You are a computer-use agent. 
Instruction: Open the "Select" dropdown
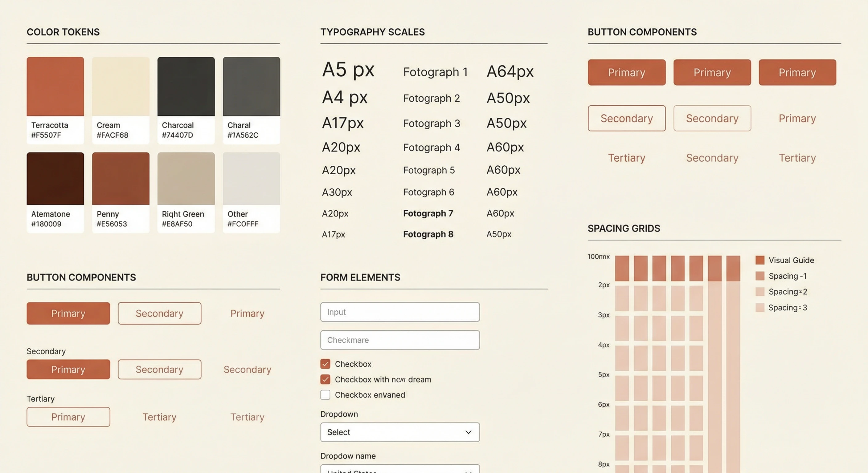click(399, 432)
